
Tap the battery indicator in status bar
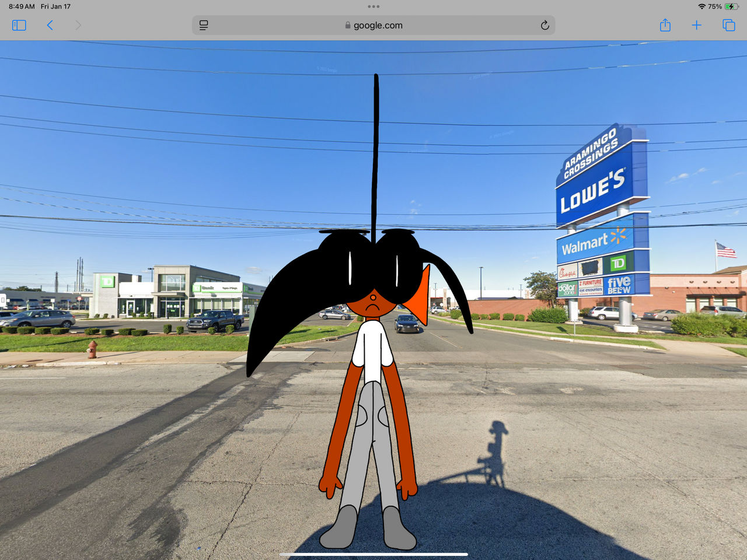(x=731, y=6)
